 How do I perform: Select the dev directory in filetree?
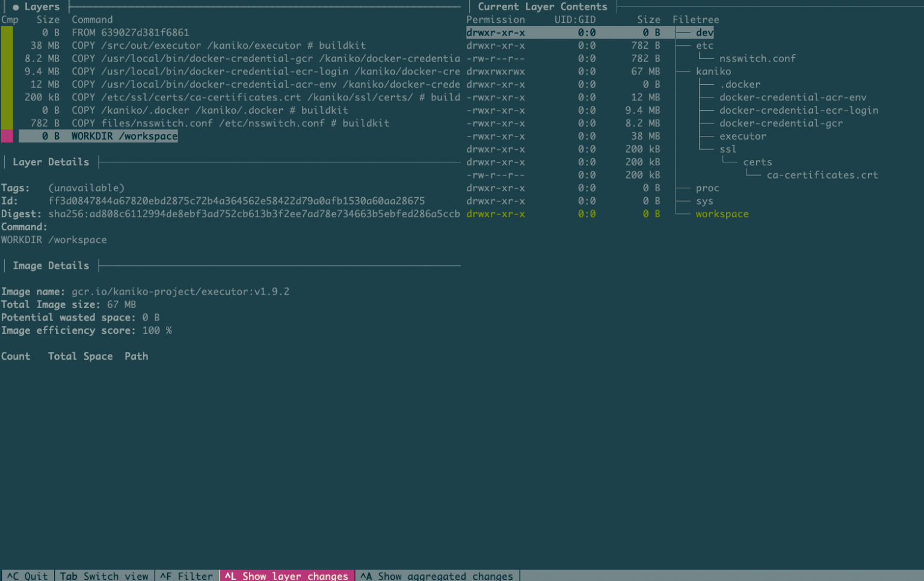click(x=704, y=32)
